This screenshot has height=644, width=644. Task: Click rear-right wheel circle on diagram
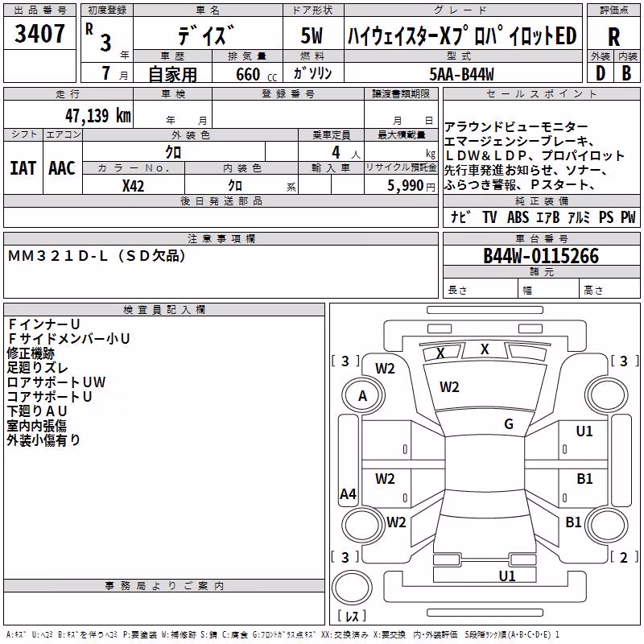click(x=606, y=525)
